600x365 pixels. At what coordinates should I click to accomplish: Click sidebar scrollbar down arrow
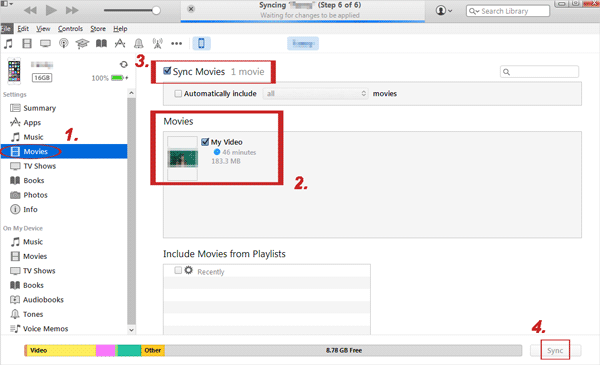tap(131, 330)
